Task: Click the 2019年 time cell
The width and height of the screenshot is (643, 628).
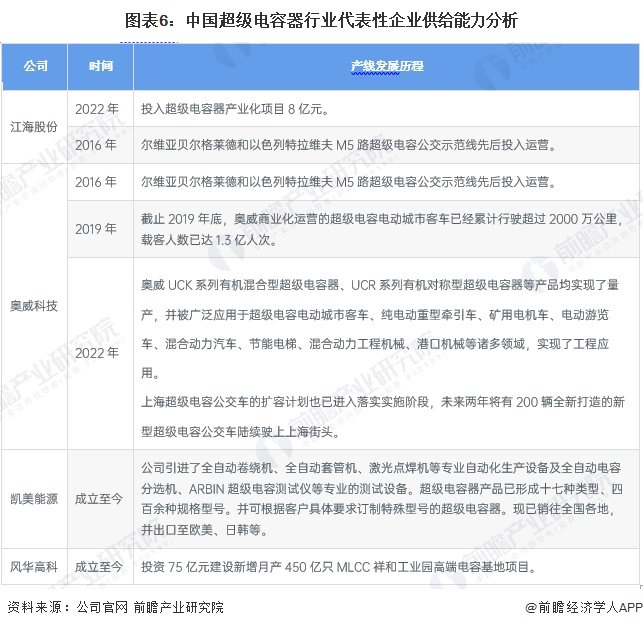Action: pos(96,229)
